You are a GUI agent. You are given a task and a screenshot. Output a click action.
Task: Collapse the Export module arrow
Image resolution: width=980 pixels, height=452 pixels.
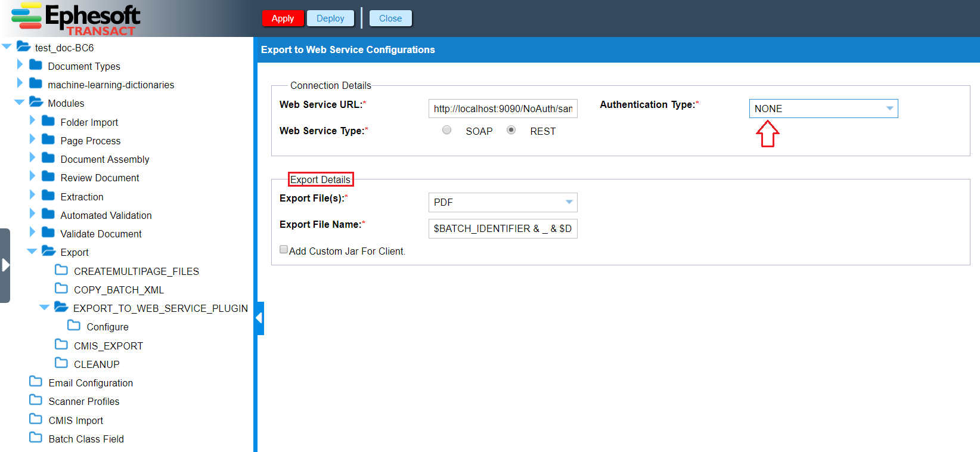[32, 252]
